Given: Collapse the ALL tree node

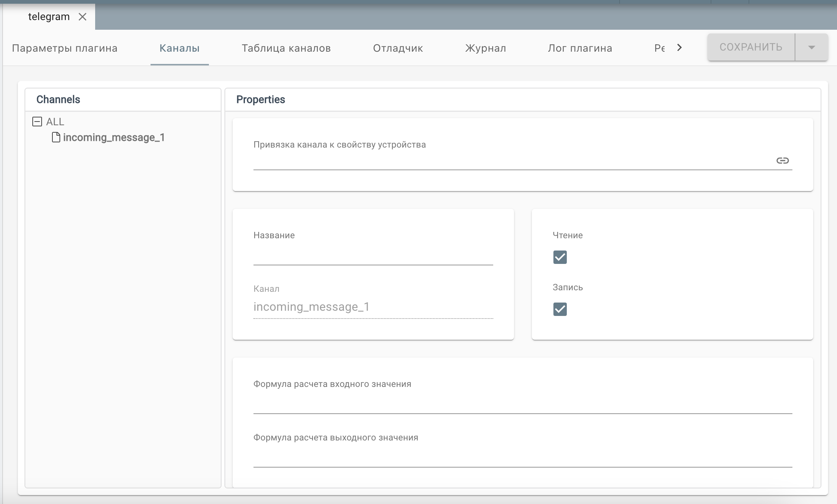Looking at the screenshot, I should (37, 122).
